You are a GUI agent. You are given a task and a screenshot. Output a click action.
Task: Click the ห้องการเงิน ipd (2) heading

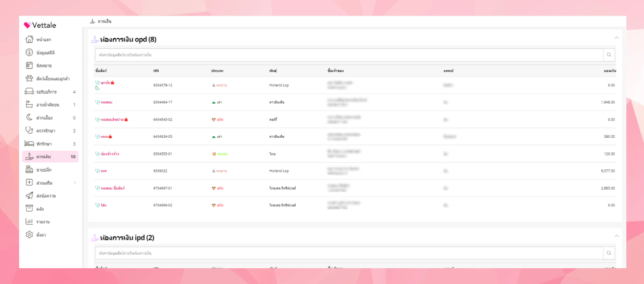[127, 238]
